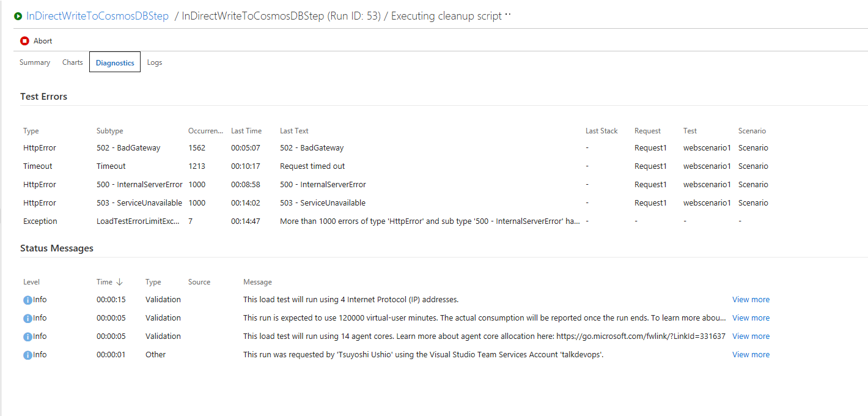The image size is (868, 416).
Task: Click the green run status icon
Action: 18,15
